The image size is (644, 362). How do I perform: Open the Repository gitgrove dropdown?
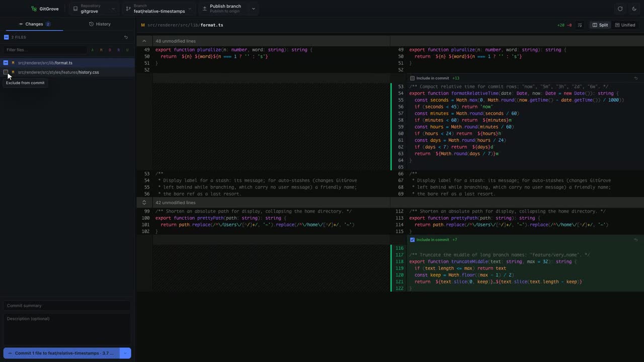(x=94, y=9)
